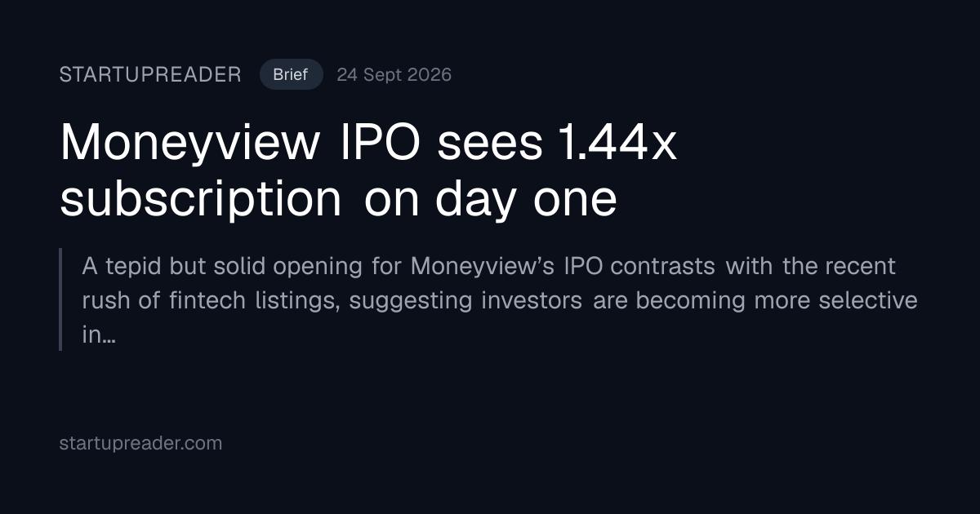Click 'more selective' in the excerpt text

pos(835,300)
